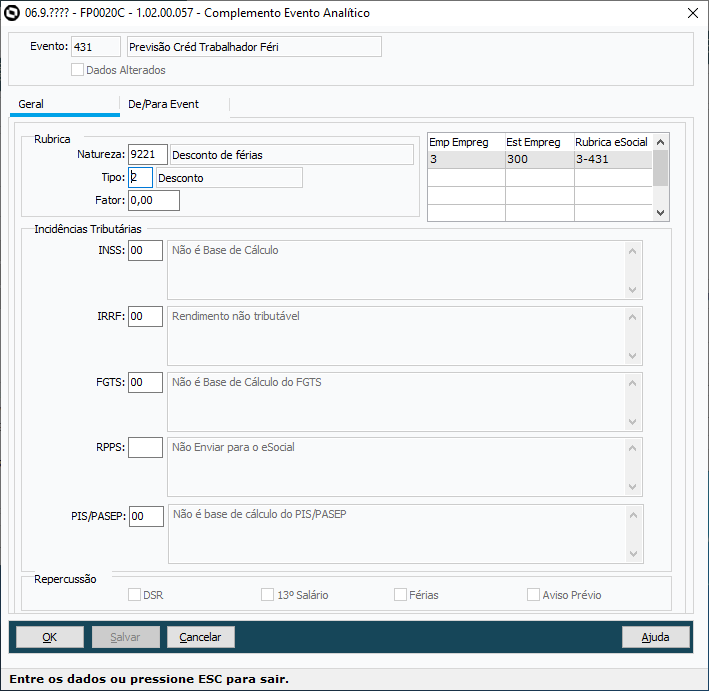The height and width of the screenshot is (691, 709).
Task: Click the Cancelar button
Action: coord(201,637)
